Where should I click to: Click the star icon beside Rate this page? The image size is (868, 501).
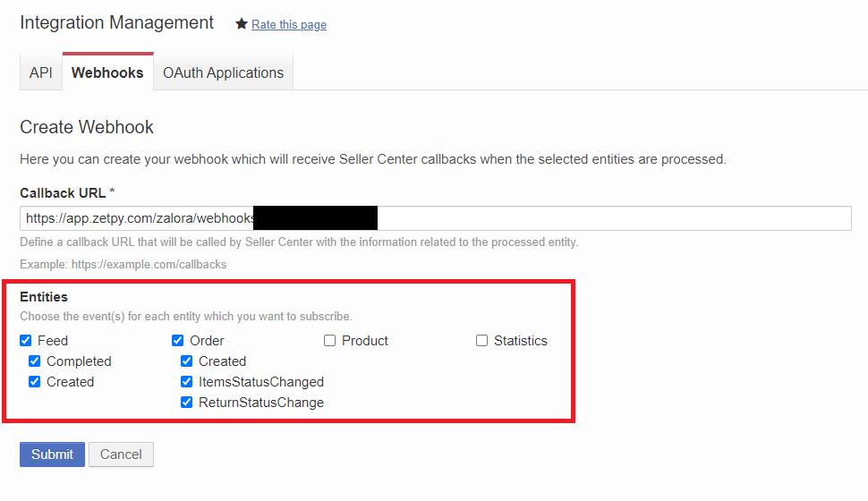click(x=241, y=24)
